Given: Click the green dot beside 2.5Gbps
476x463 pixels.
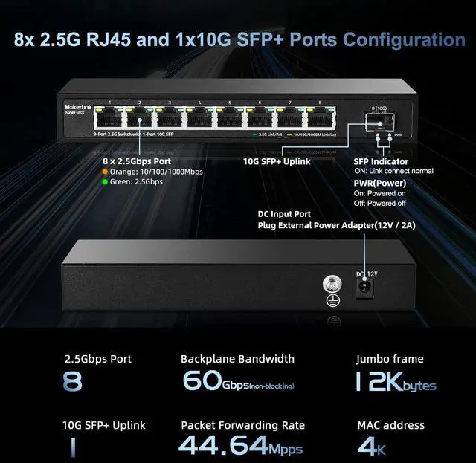Looking at the screenshot, I should coord(105,182).
